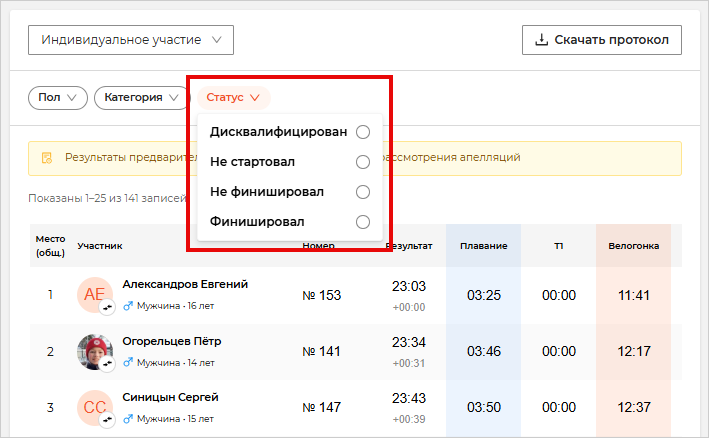Click the male icon beside Мужчина · 14 лет
The height and width of the screenshot is (438, 709).
tap(128, 363)
